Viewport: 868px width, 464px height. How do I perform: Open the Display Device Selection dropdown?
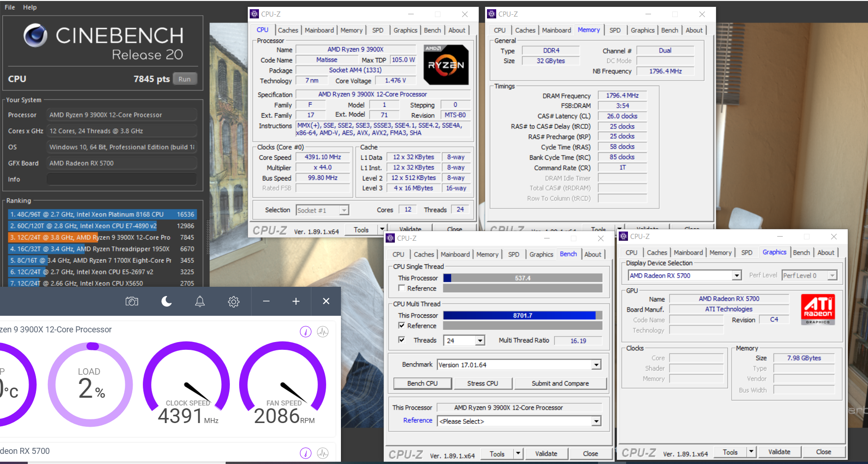737,276
